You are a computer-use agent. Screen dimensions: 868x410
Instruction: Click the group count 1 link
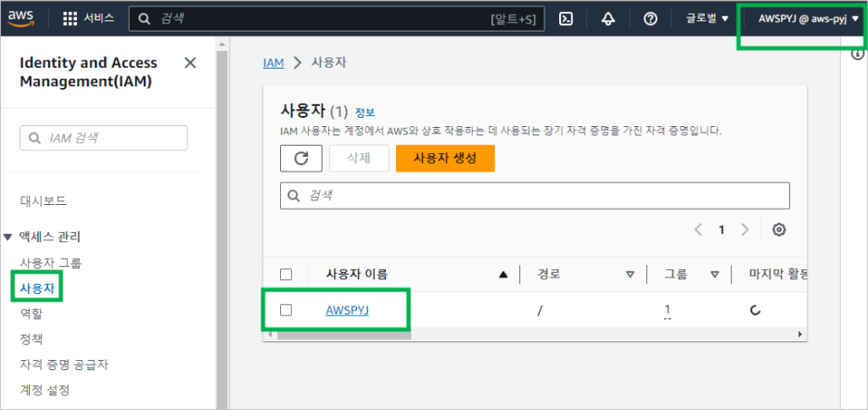coord(668,310)
